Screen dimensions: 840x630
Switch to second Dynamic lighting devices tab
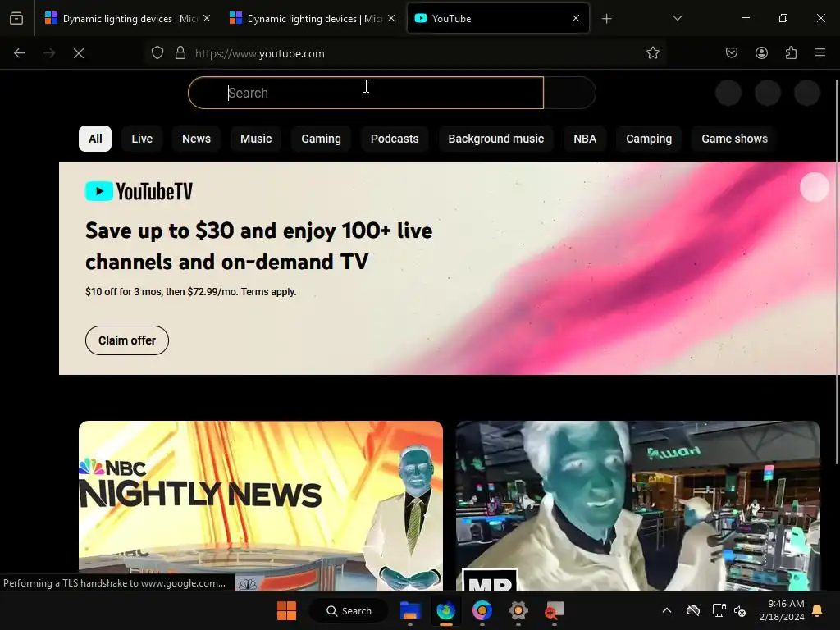[311, 18]
